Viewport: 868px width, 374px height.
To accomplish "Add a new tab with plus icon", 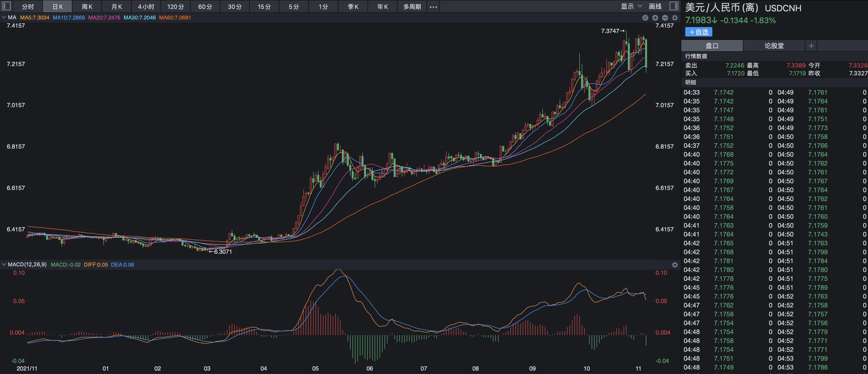I will pos(811,46).
